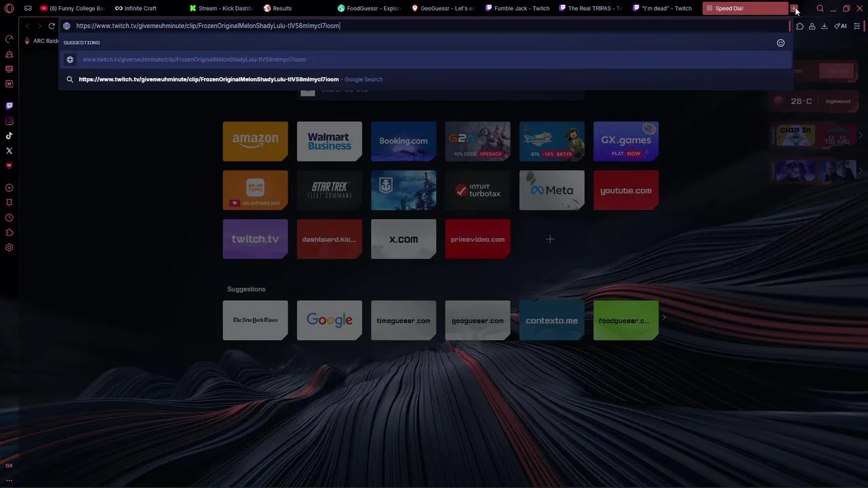Open TikTok panel in sidebar
The width and height of the screenshot is (868, 488).
[9, 136]
